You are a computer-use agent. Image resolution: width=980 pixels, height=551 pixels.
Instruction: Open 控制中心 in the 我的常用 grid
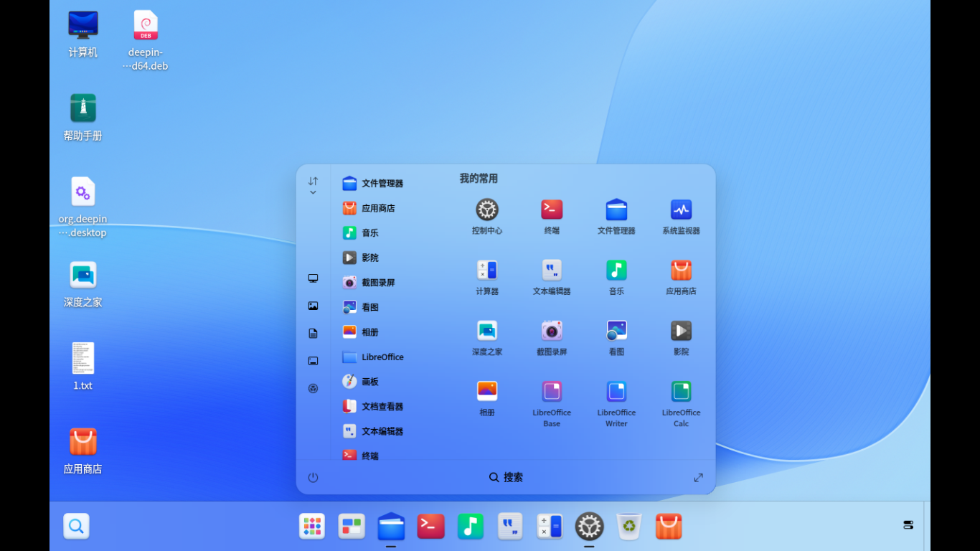(x=487, y=209)
